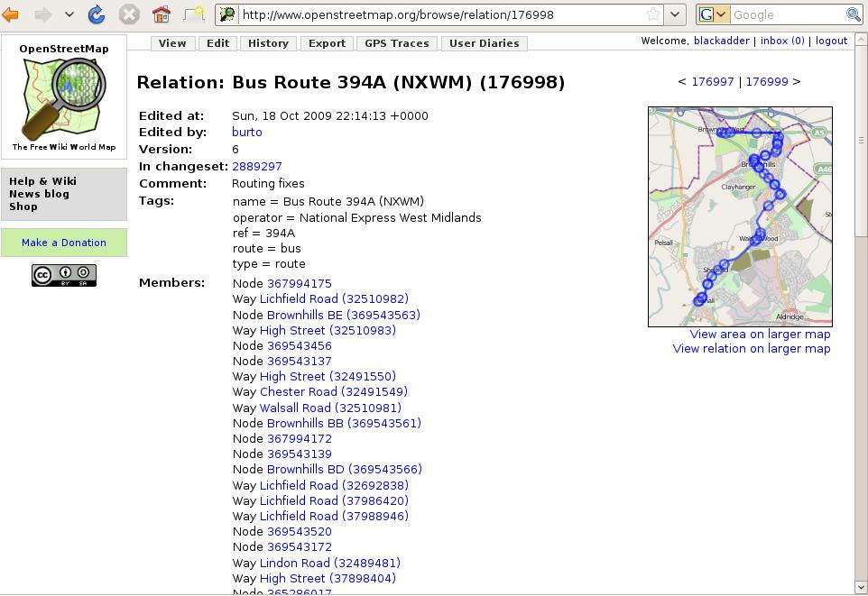Open Way Lichfield Road (37988946)
Viewport: 868px width, 596px height.
(334, 517)
